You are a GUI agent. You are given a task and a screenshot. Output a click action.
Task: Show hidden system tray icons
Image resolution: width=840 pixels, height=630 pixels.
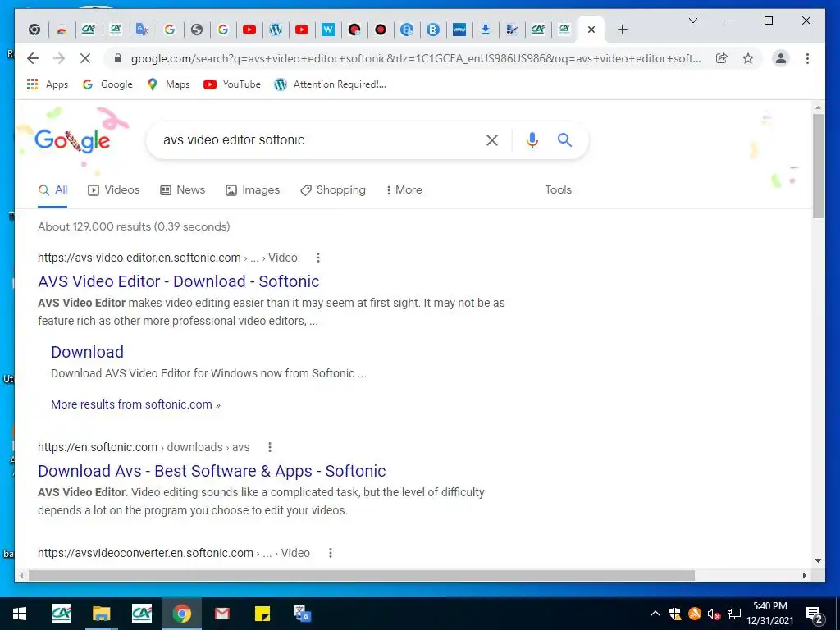click(655, 614)
